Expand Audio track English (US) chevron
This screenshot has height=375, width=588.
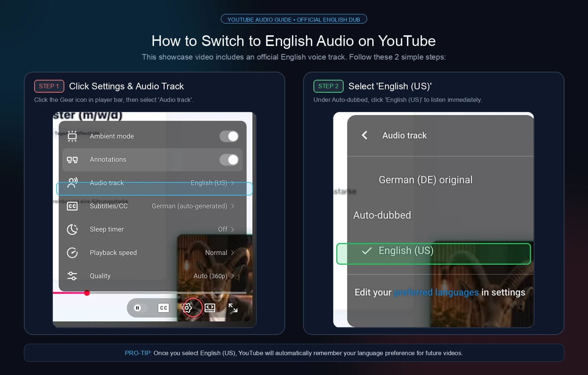233,183
